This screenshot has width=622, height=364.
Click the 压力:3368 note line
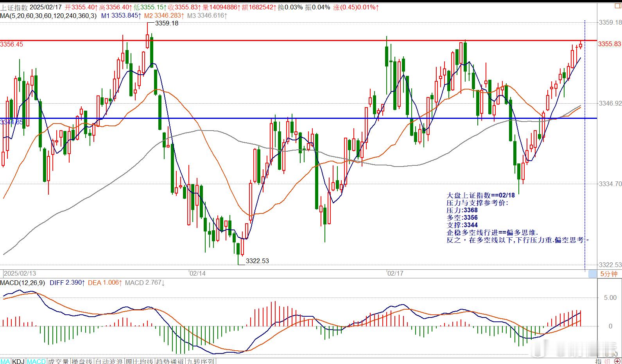[462, 210]
